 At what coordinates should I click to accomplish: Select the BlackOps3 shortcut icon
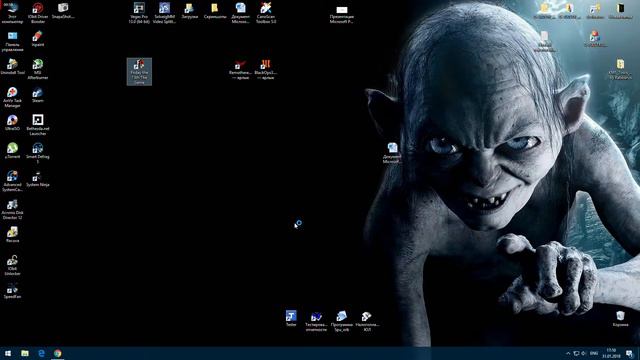click(x=266, y=69)
